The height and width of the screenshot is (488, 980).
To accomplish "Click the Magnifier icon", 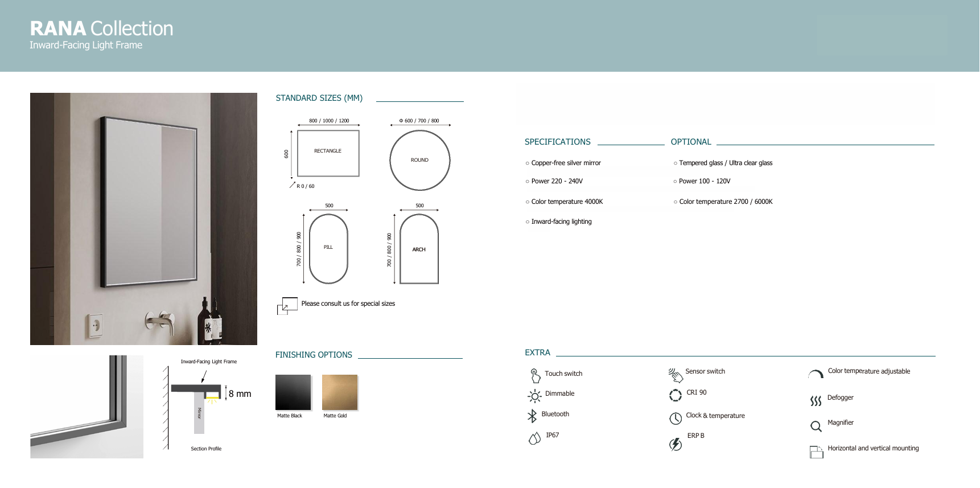I will click(x=816, y=426).
